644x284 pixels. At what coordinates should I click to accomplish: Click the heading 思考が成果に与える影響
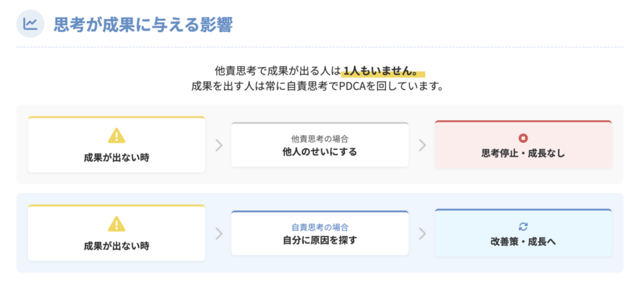tap(143, 25)
